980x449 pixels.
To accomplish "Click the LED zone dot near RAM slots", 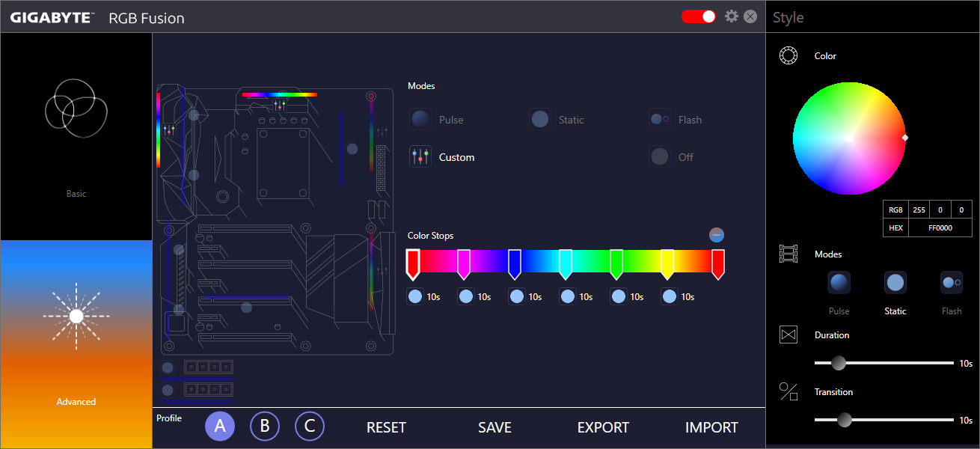I will (352, 150).
